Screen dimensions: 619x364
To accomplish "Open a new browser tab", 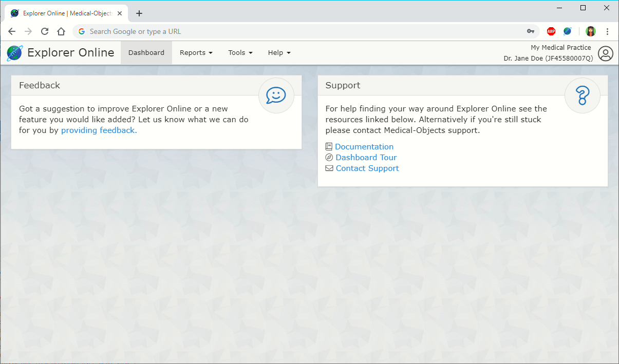I will [x=139, y=13].
